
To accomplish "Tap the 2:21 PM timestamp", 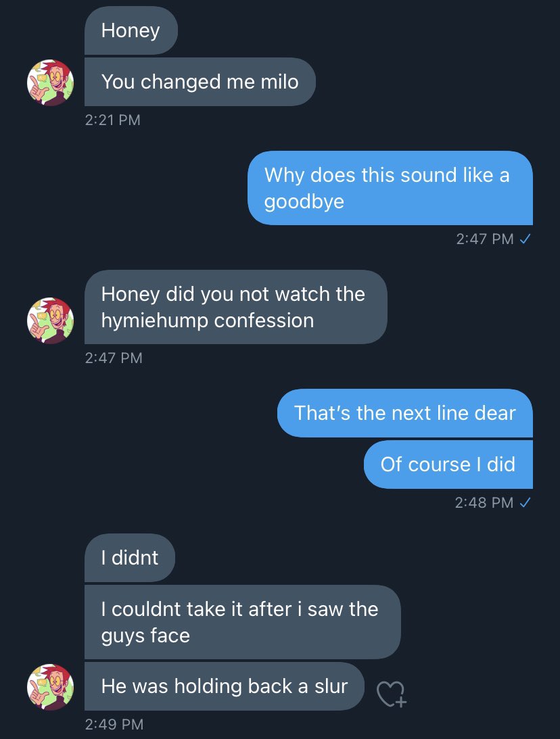I will point(113,120).
